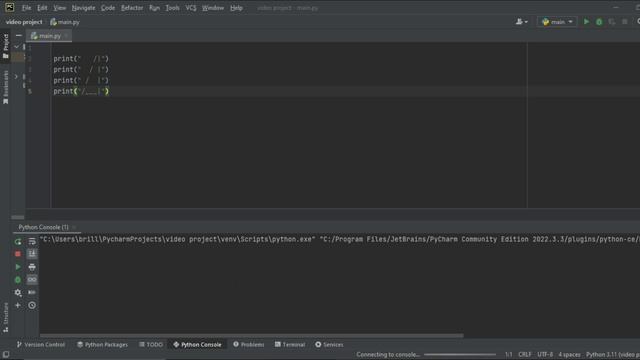The image size is (640, 360).
Task: Open Services tool window
Action: [329, 344]
